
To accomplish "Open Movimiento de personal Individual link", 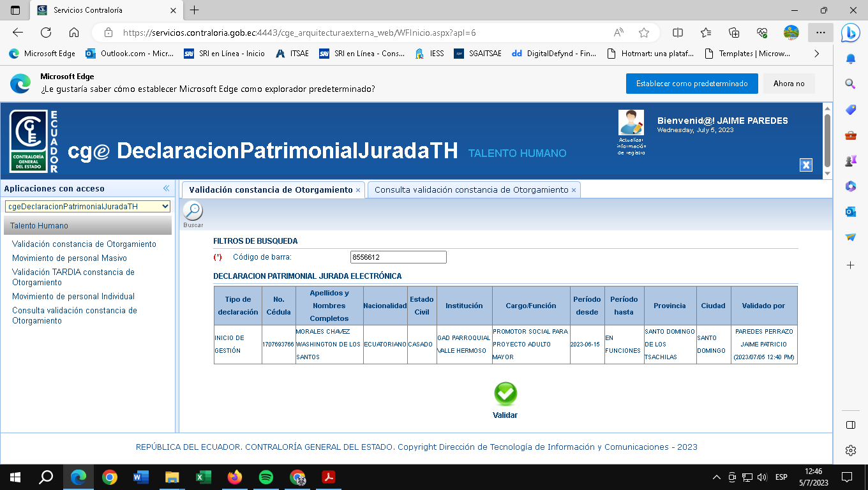I will click(73, 297).
